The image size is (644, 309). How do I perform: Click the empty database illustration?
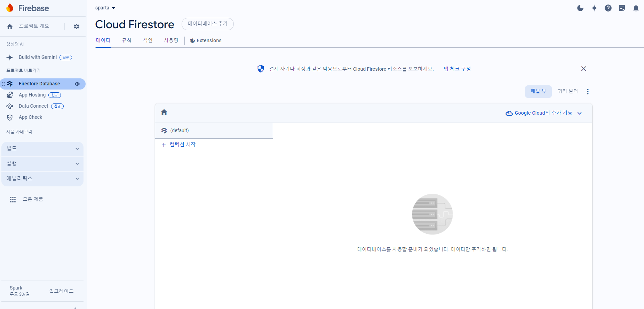pos(432,214)
